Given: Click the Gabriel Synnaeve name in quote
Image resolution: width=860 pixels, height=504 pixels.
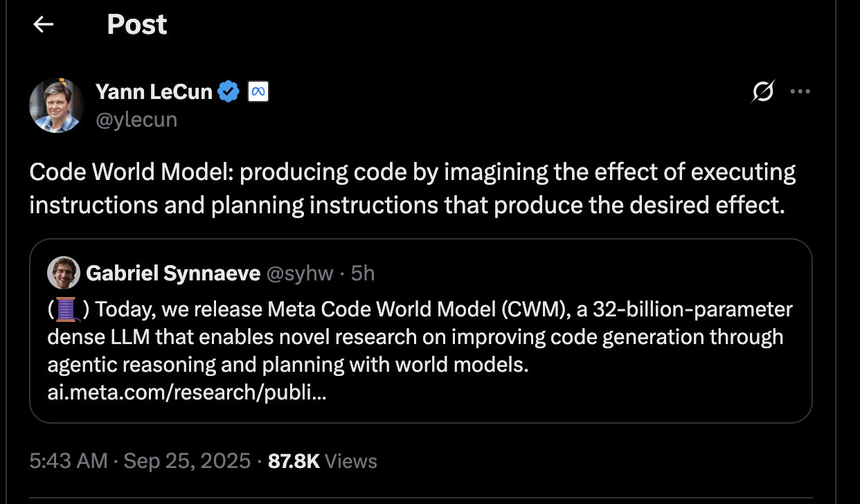Looking at the screenshot, I should coord(174,273).
